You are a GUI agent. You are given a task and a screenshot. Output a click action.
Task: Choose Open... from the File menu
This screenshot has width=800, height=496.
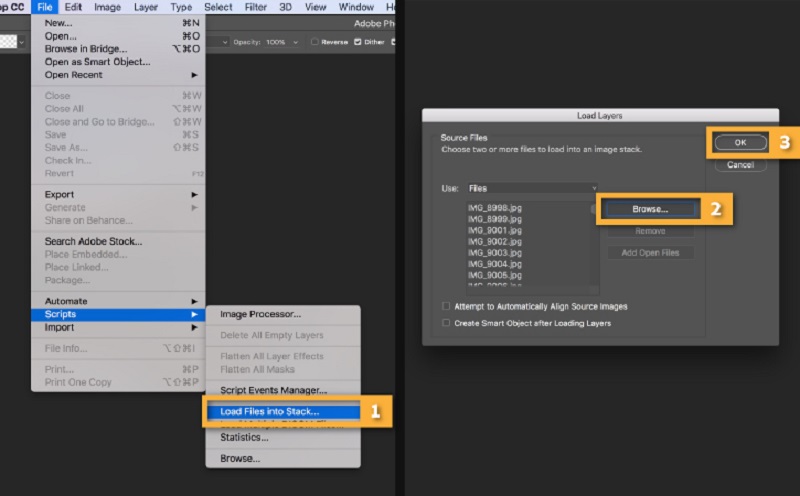click(118, 36)
